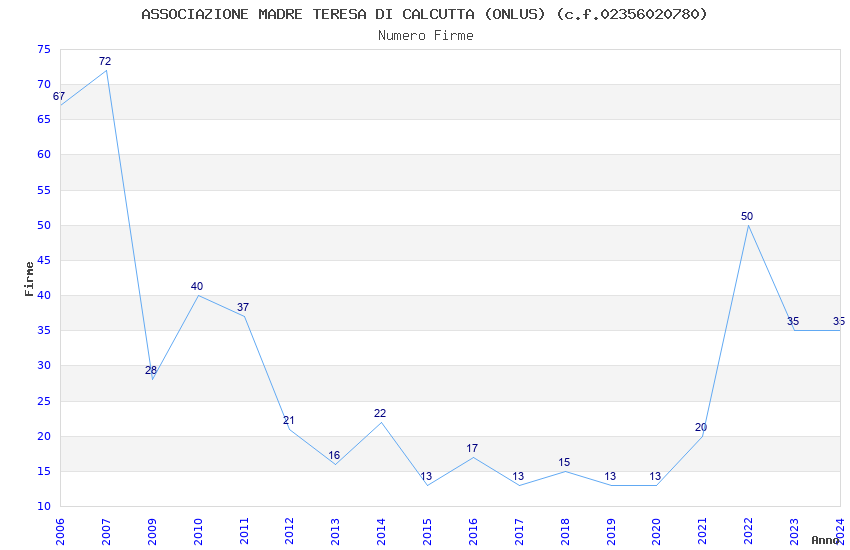Click the y-axis tick label 75

(x=44, y=49)
